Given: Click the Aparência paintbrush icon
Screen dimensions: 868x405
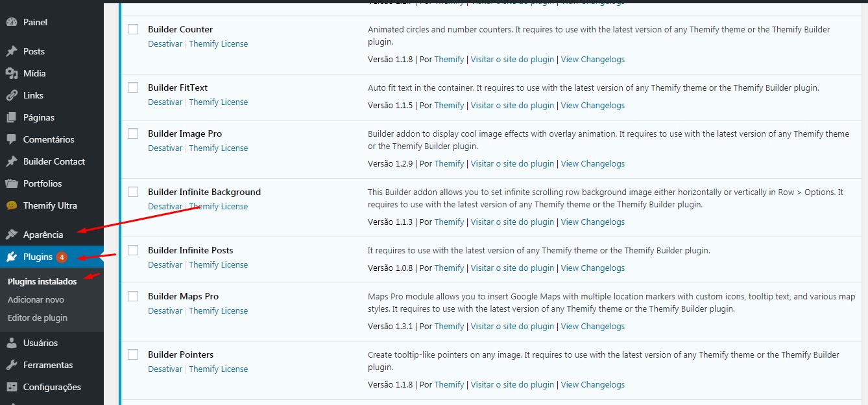Looking at the screenshot, I should point(11,235).
